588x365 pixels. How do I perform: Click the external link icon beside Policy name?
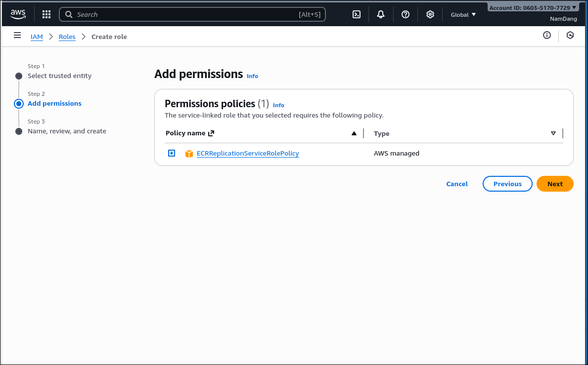click(x=211, y=132)
